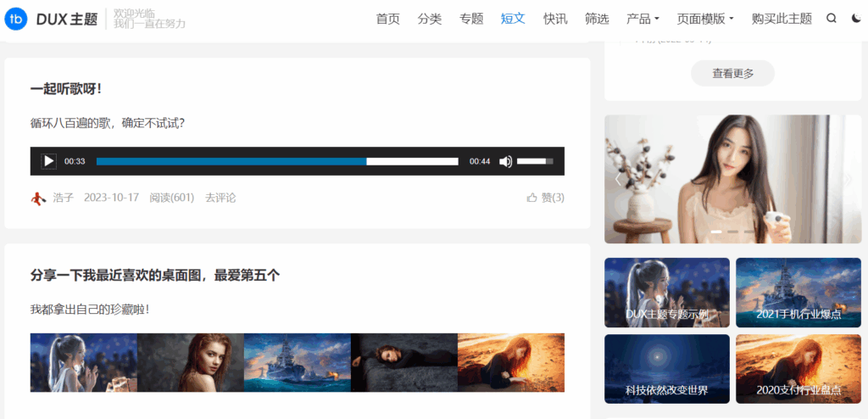The width and height of the screenshot is (868, 419).
Task: Open first gallery image with elf girl
Action: [84, 362]
